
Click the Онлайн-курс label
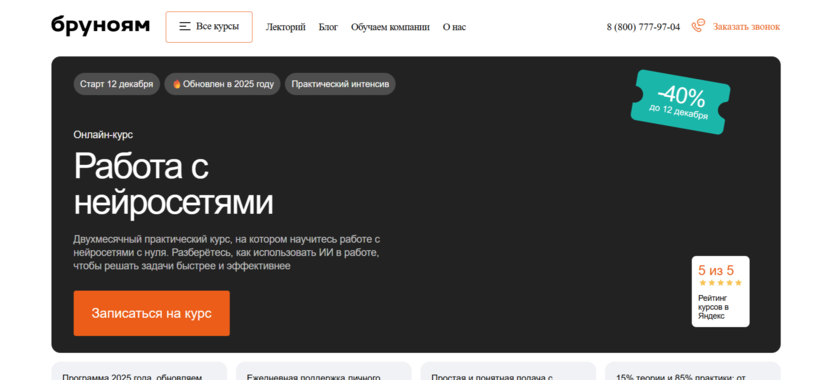(103, 135)
